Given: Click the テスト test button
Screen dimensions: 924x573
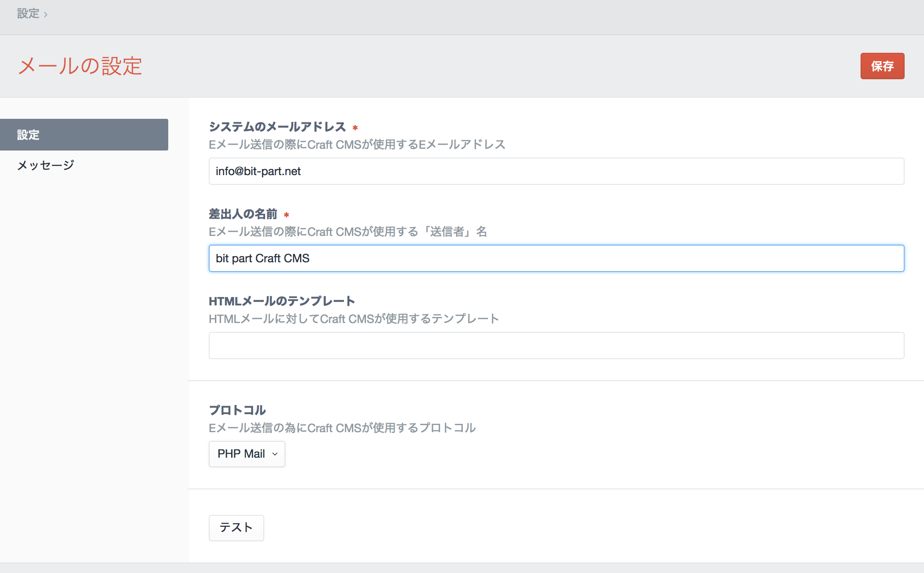Looking at the screenshot, I should (x=236, y=528).
